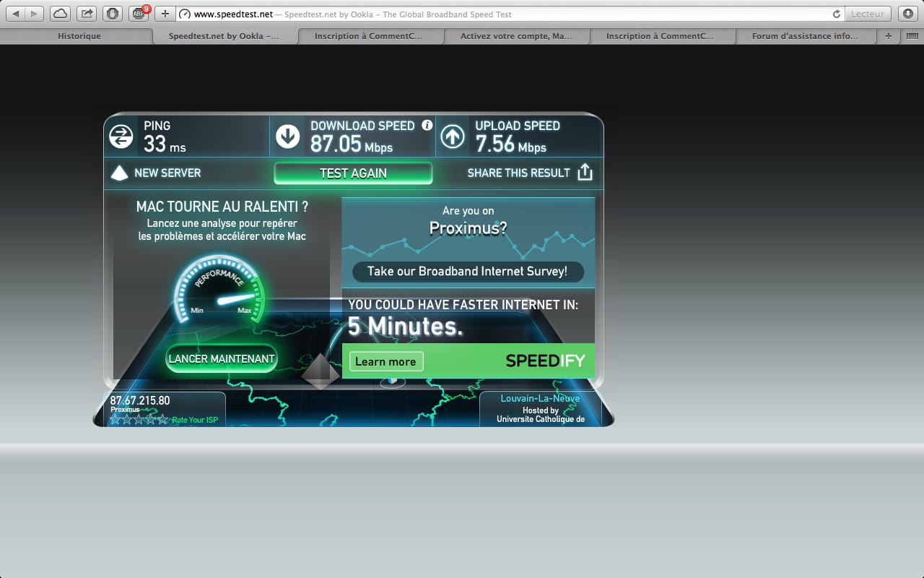Click the TEST AGAIN button
Viewport: 924px width, 578px height.
(353, 173)
